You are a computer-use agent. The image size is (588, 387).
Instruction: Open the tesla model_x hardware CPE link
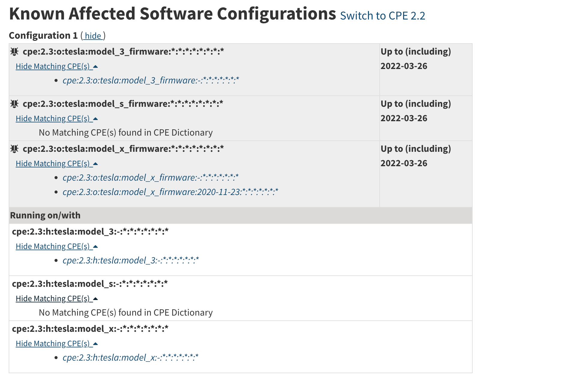click(x=131, y=357)
